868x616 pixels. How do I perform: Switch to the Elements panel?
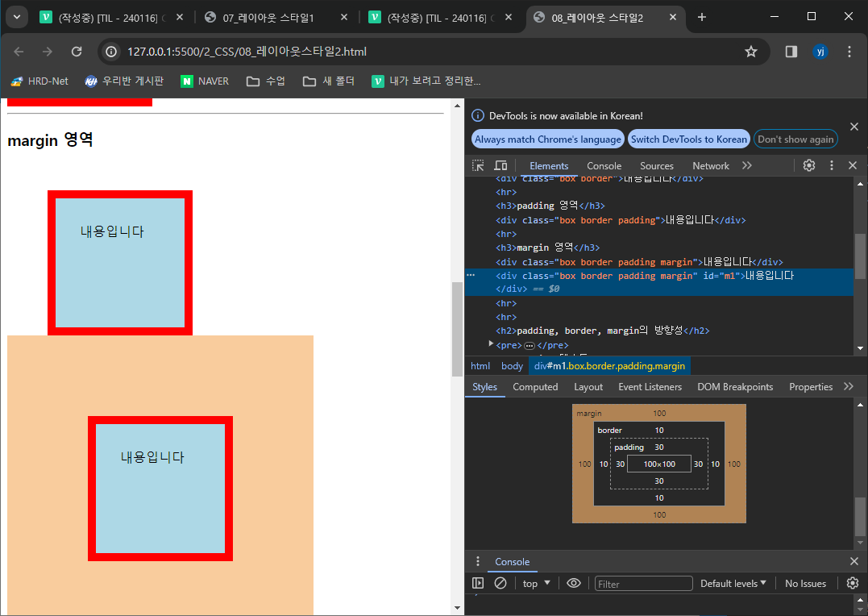[549, 165]
